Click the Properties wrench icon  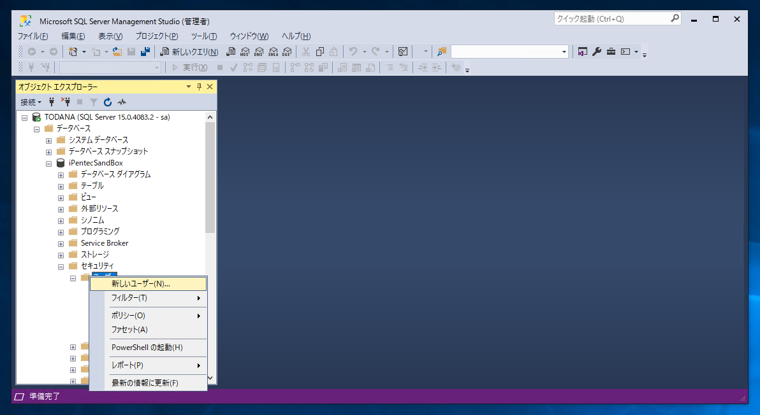pyautogui.click(x=597, y=51)
